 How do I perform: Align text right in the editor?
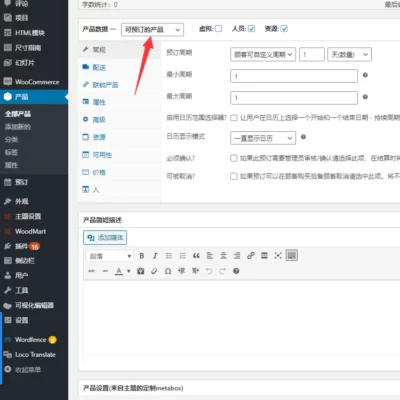(237, 256)
